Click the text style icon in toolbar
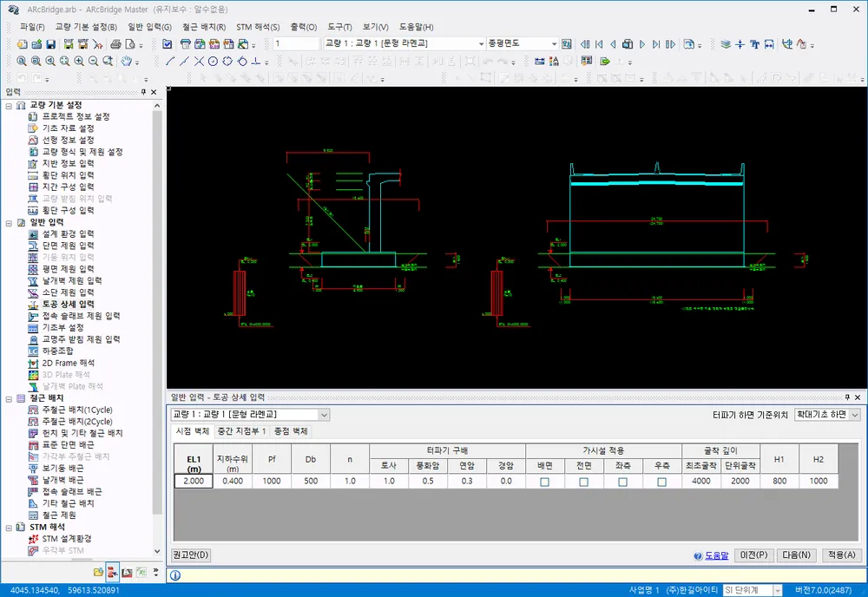Screen dimensions: 868x597 [x=754, y=44]
